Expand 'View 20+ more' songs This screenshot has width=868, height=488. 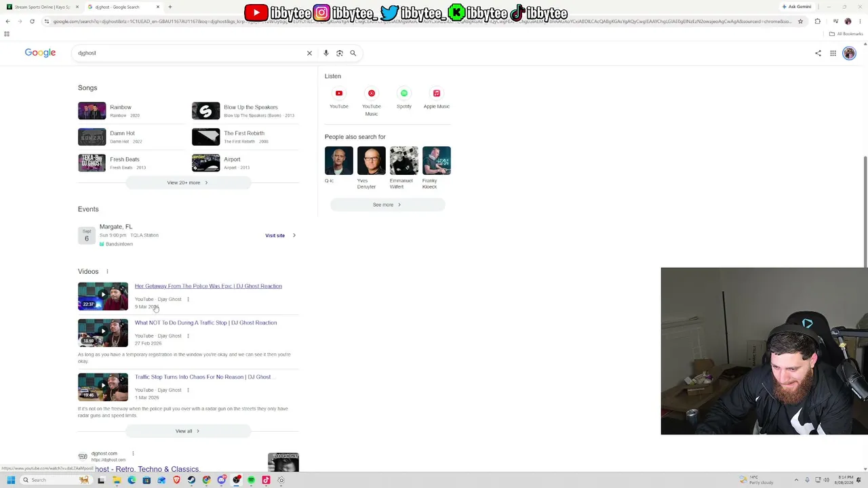pyautogui.click(x=188, y=182)
